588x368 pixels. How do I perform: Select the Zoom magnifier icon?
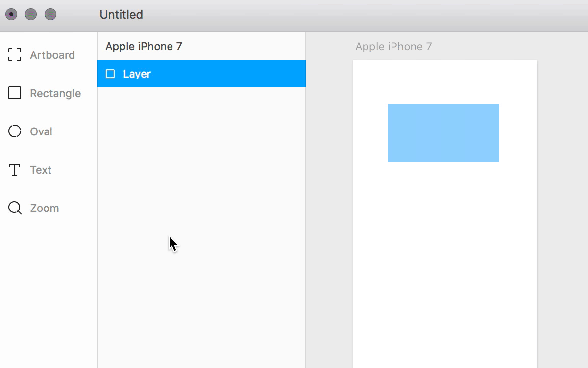(15, 209)
